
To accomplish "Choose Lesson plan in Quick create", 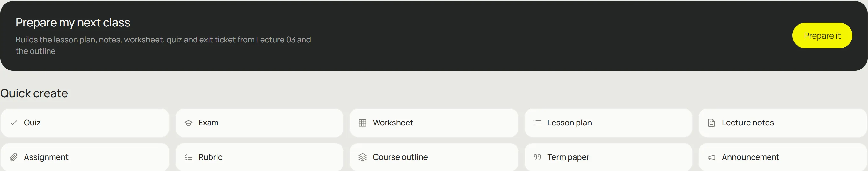I will coord(608,123).
